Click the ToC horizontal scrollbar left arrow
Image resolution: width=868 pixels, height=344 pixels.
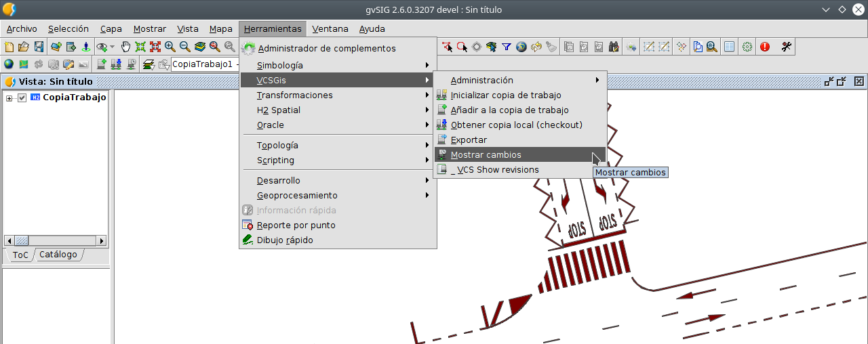[9, 240]
